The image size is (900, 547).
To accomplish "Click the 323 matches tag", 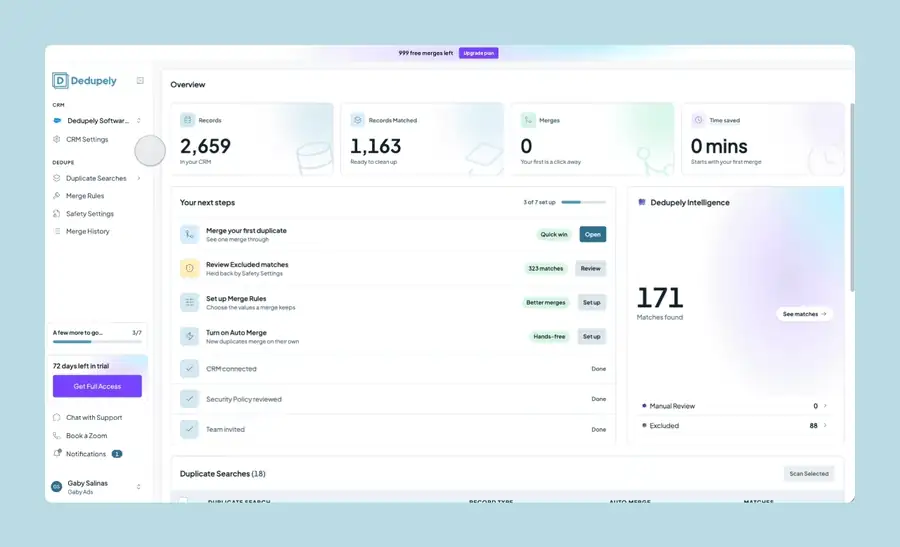I will click(x=545, y=268).
